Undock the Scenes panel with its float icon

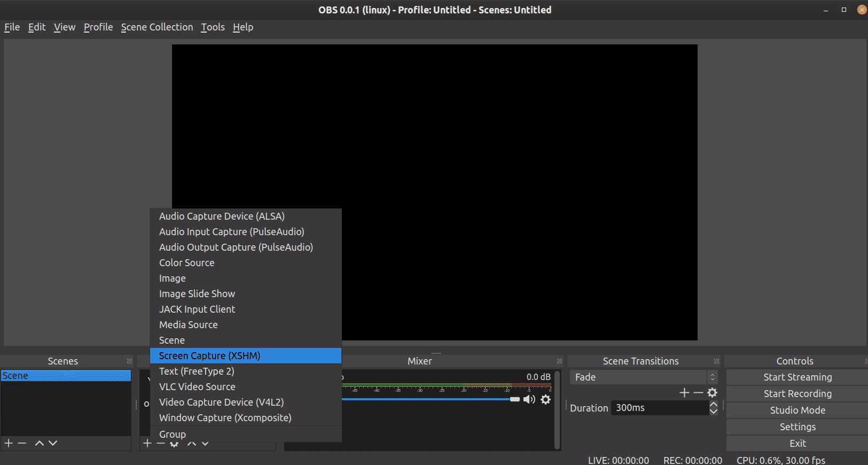tap(129, 361)
